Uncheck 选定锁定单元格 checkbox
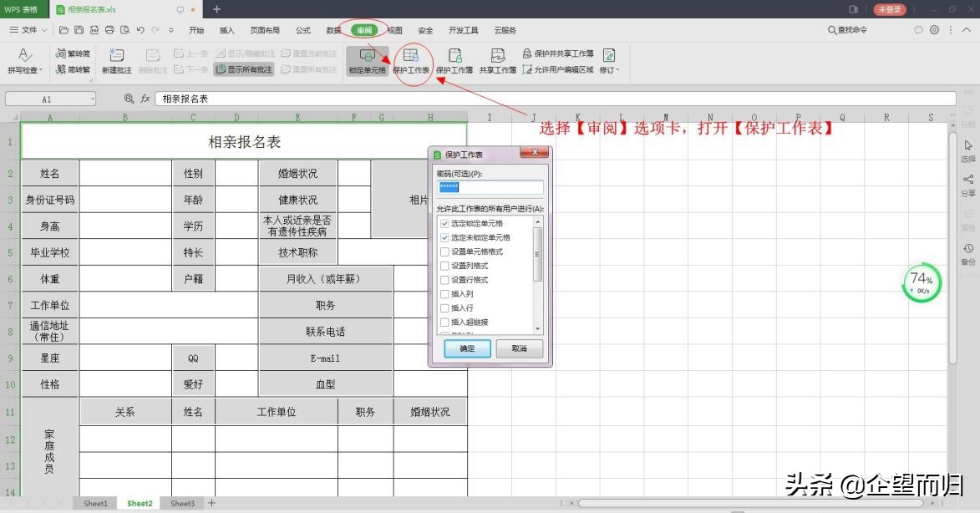 pos(444,223)
